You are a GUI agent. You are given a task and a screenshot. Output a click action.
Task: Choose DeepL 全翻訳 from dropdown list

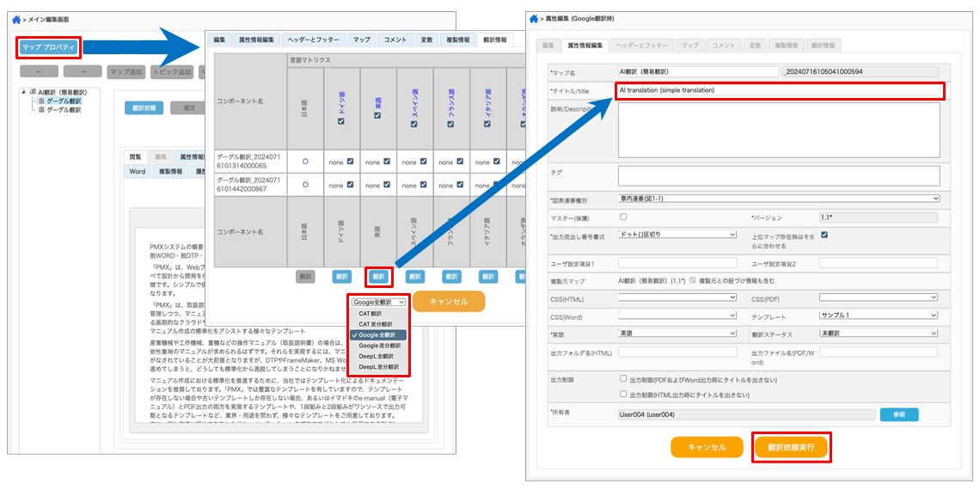pyautogui.click(x=378, y=356)
